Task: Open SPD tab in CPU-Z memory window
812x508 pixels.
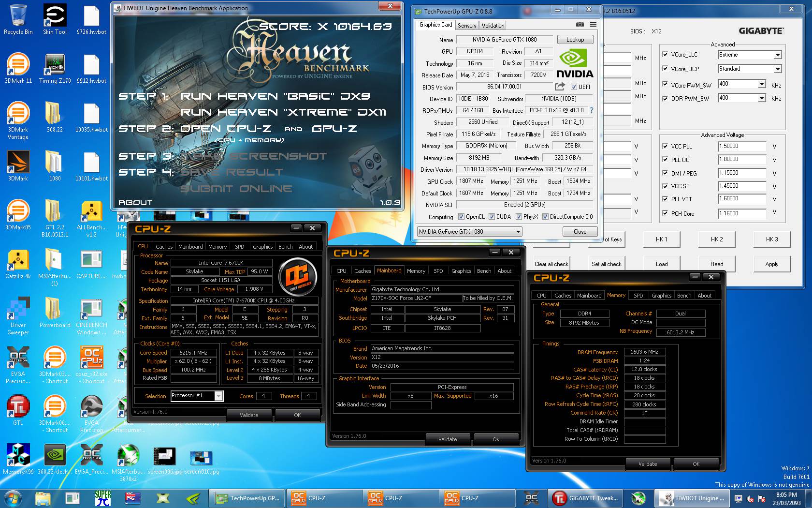Action: pos(638,296)
